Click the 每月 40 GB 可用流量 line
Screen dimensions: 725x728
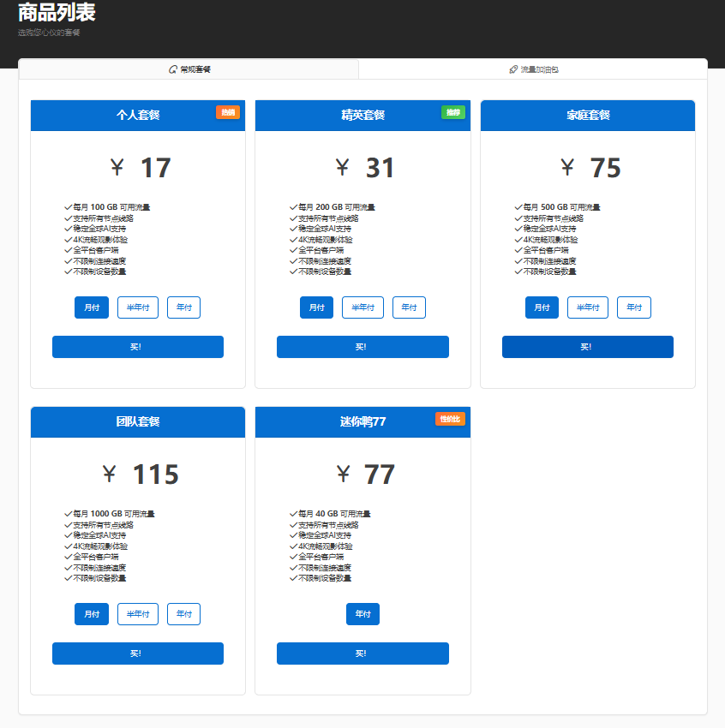point(330,514)
